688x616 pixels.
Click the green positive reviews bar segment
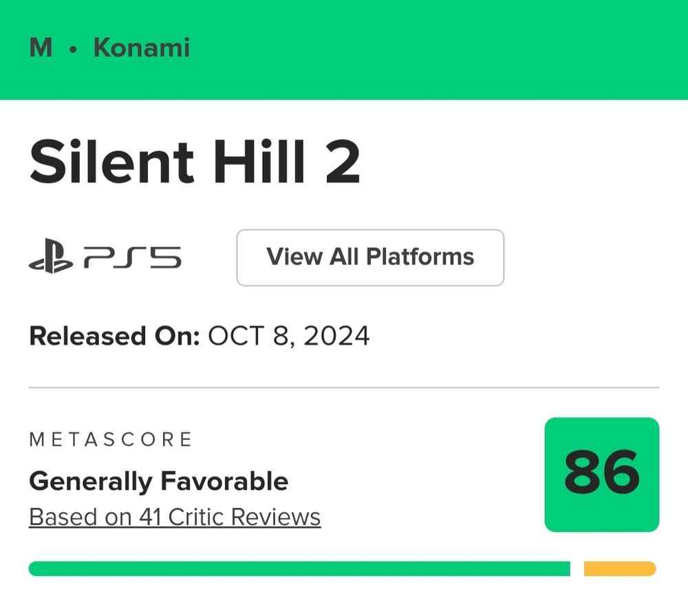(299, 569)
